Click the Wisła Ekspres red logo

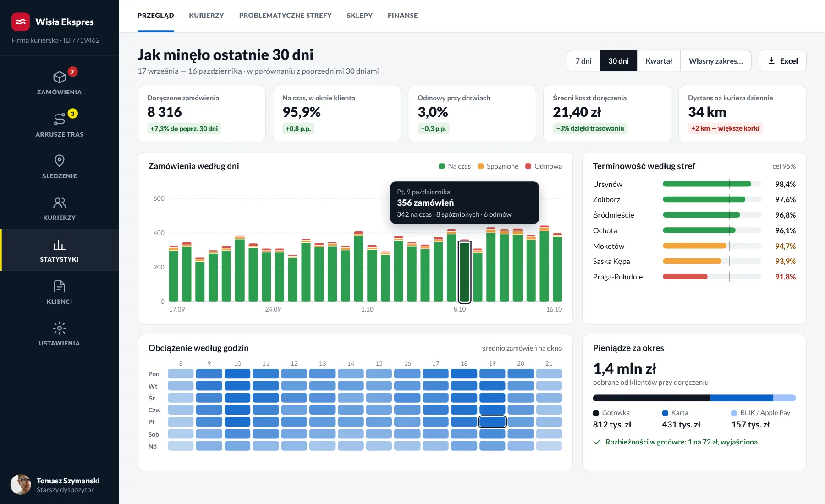(x=21, y=22)
